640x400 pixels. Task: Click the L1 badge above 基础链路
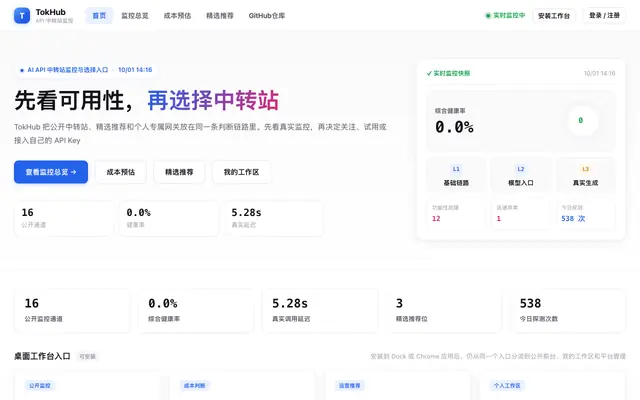pyautogui.click(x=456, y=169)
